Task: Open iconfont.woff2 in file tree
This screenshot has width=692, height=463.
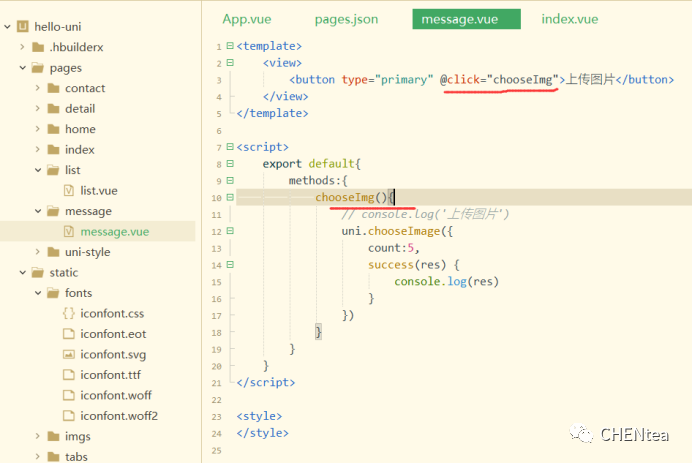Action: coord(118,416)
